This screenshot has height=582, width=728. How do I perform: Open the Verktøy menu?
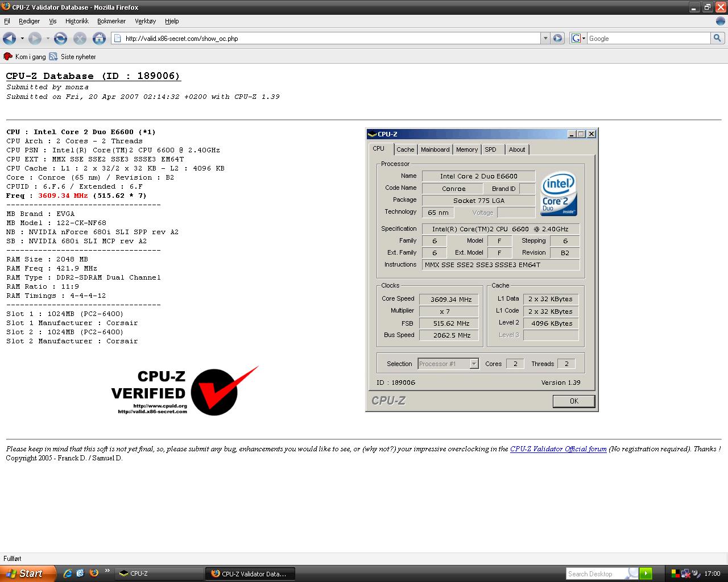pyautogui.click(x=145, y=21)
